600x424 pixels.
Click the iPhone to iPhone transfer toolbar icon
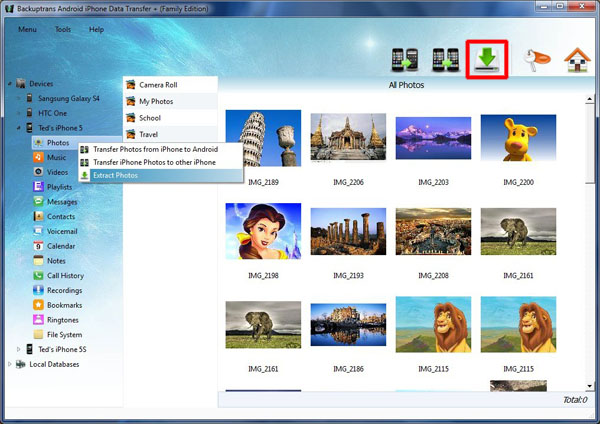click(446, 60)
